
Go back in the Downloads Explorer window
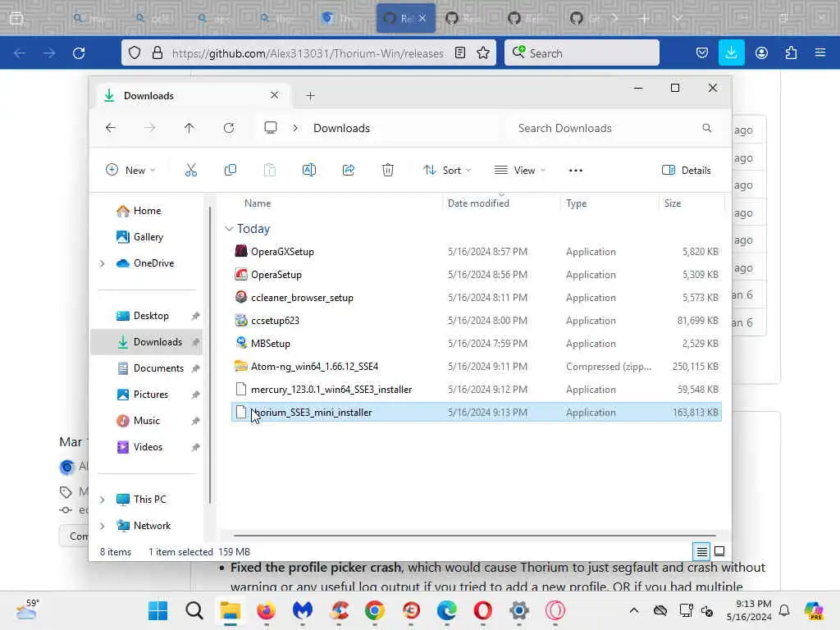(111, 128)
